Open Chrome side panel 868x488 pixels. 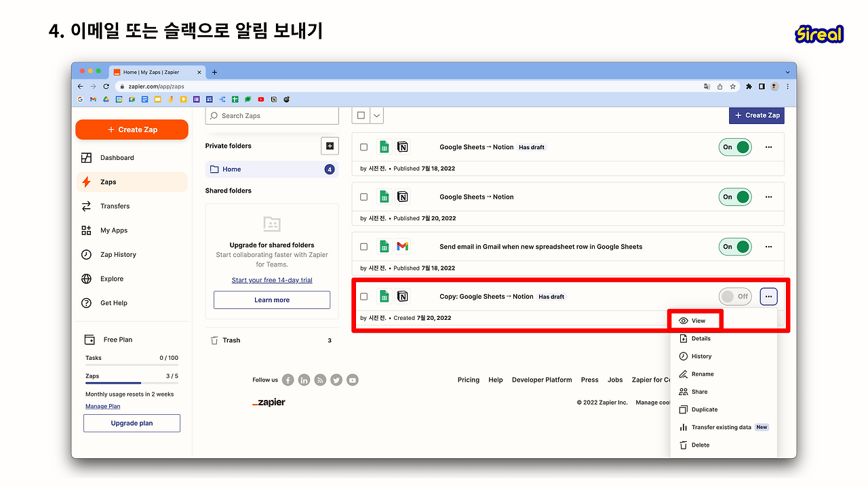pyautogui.click(x=762, y=87)
